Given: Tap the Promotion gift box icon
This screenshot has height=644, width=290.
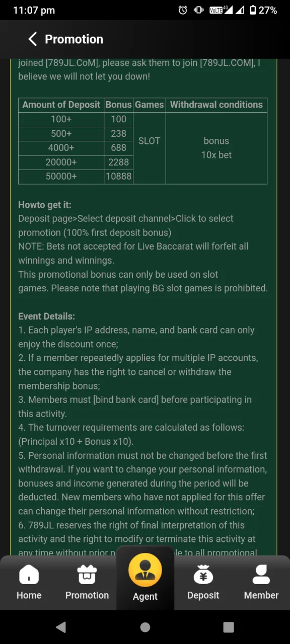Looking at the screenshot, I should 87,574.
